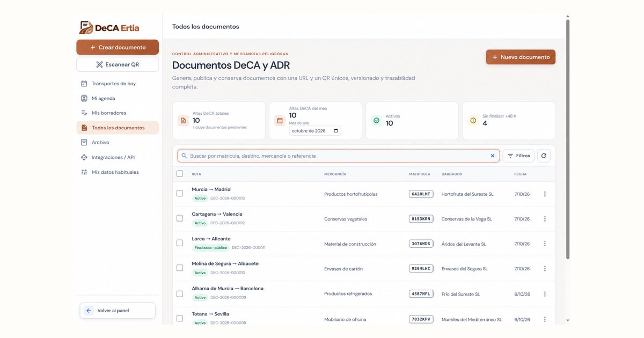644x338 pixels.
Task: Click Hortofruta del Sureste SL cell
Action: point(467,194)
